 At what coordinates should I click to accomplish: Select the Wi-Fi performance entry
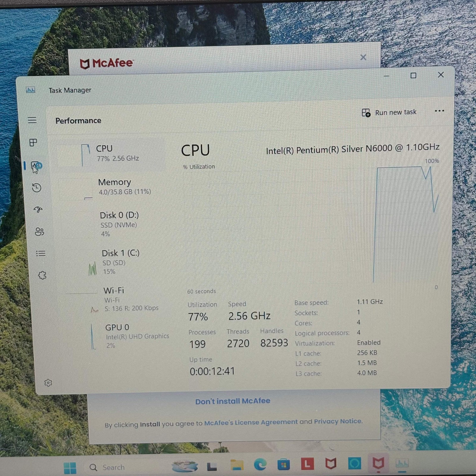pos(118,299)
